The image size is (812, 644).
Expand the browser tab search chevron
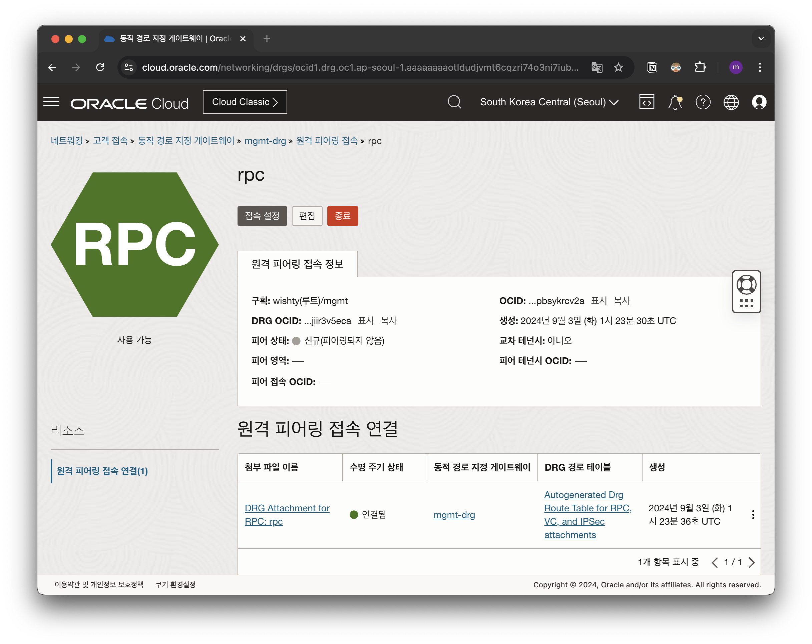(761, 39)
